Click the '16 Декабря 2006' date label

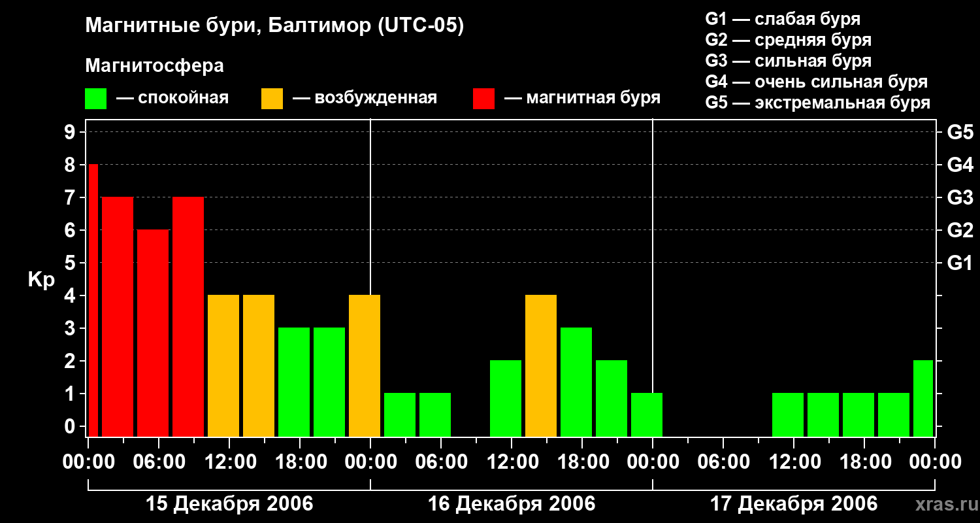pyautogui.click(x=512, y=504)
